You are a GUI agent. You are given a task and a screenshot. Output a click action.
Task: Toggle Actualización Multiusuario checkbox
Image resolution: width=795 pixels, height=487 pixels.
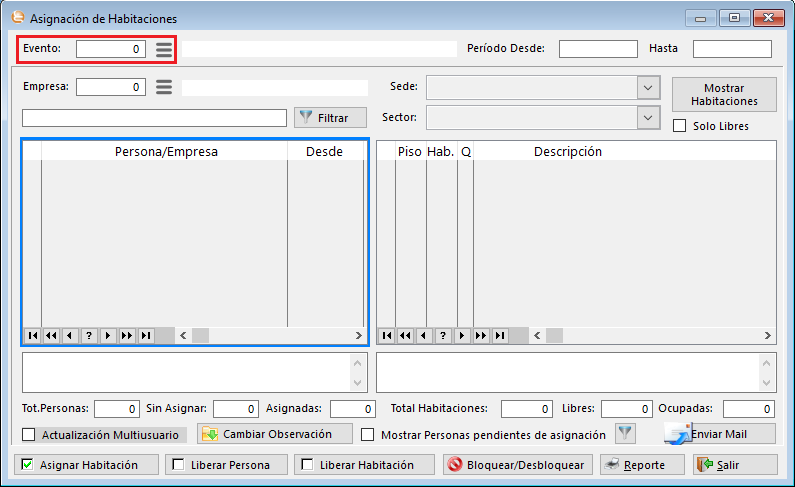click(28, 435)
